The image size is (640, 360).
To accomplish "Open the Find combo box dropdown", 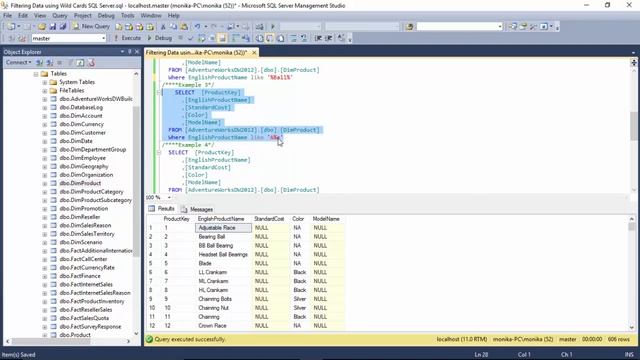I will pyautogui.click(x=500, y=27).
